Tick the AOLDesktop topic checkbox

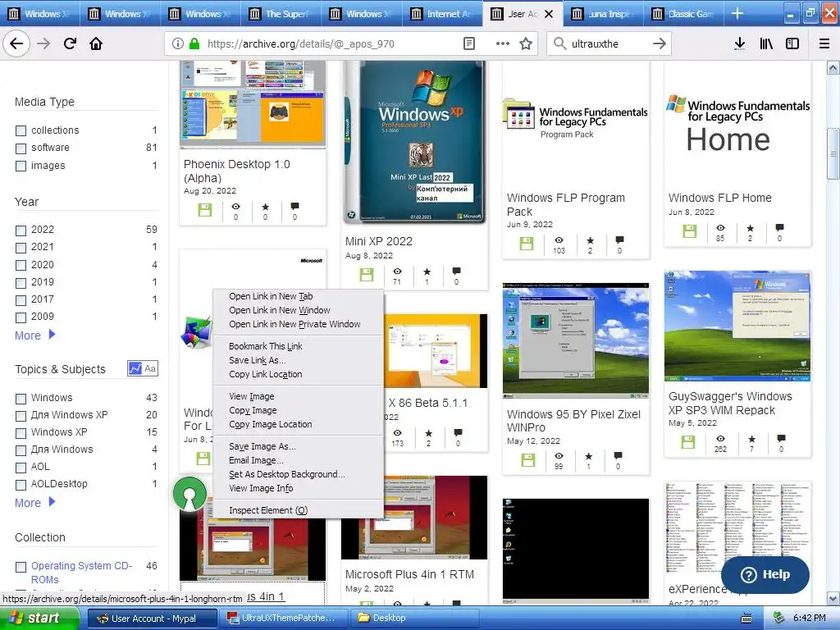click(21, 485)
